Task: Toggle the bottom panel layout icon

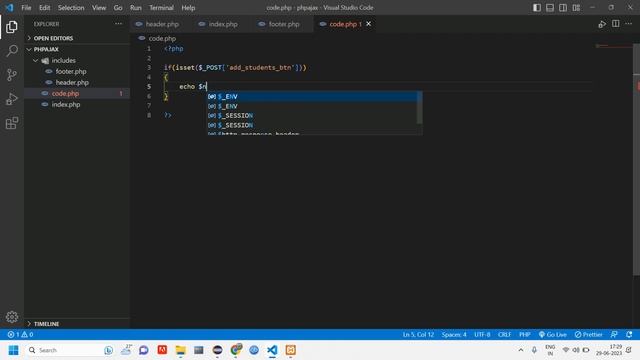Action: [x=550, y=8]
